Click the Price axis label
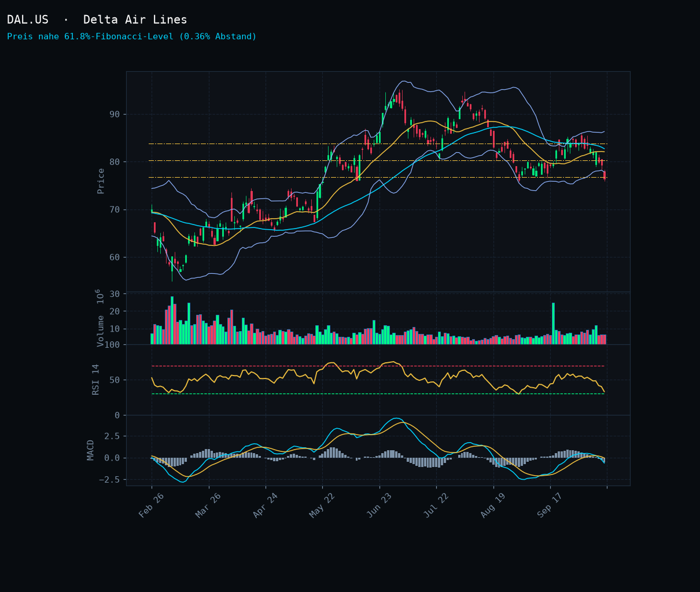This screenshot has height=592, width=700. (x=101, y=181)
